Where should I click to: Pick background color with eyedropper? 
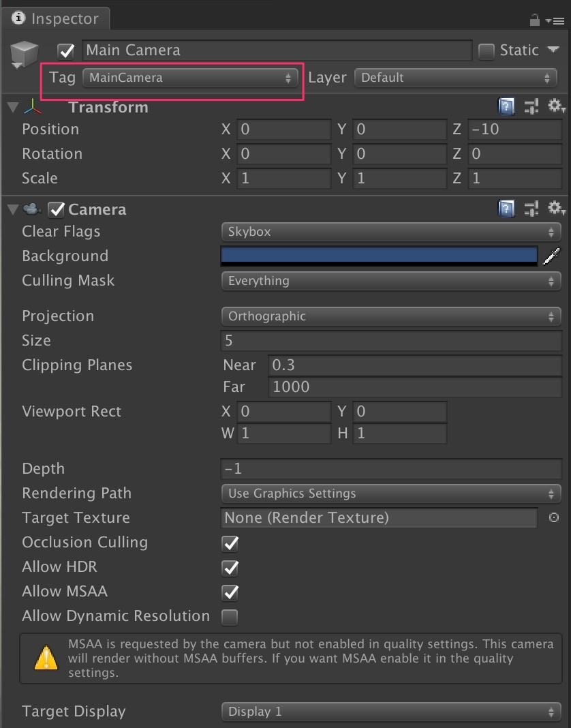(x=551, y=256)
